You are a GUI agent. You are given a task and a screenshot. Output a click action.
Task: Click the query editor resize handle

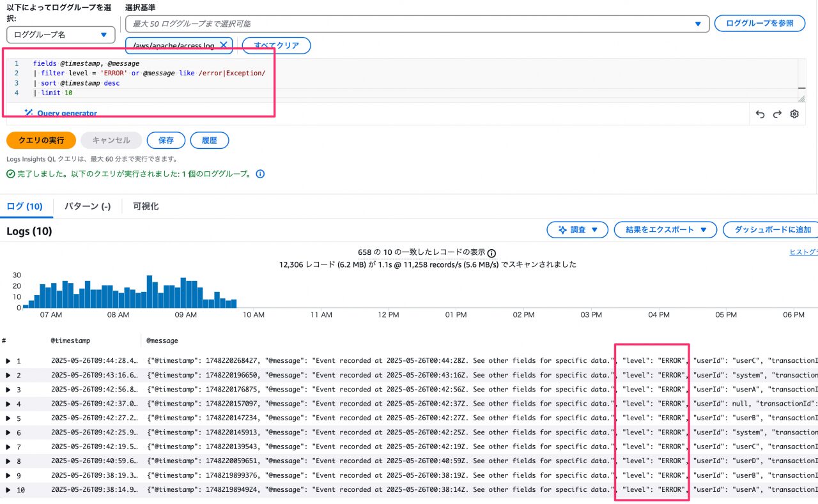tap(801, 98)
